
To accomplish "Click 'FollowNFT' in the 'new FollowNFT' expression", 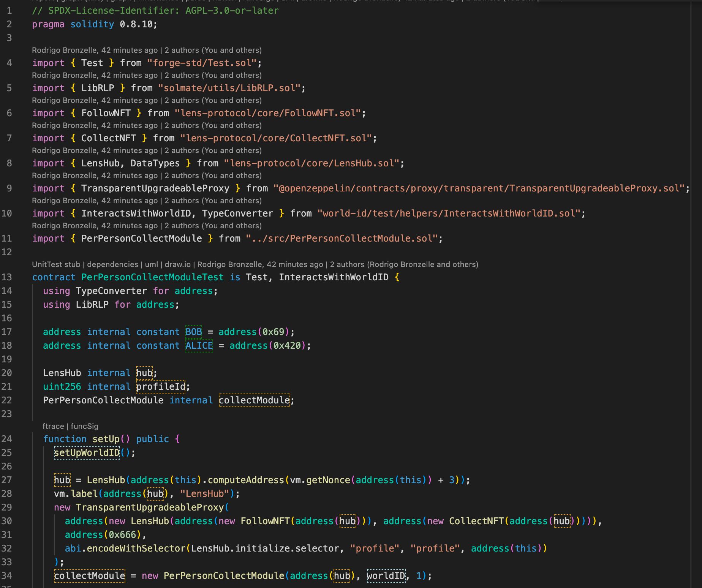I will (x=265, y=521).
